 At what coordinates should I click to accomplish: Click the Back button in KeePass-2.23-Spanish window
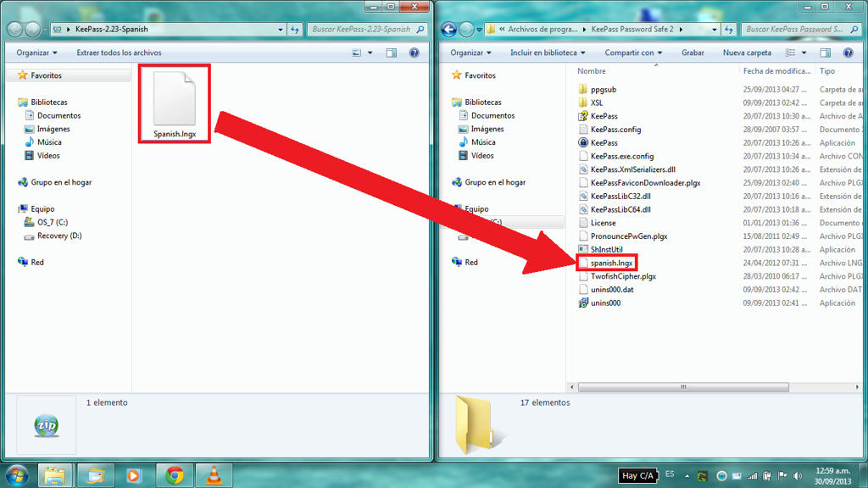[15, 29]
